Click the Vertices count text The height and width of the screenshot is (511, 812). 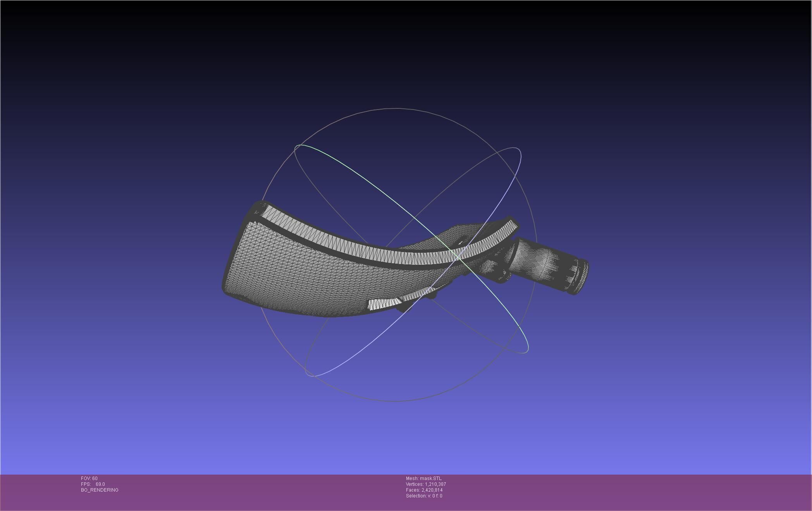tap(426, 484)
